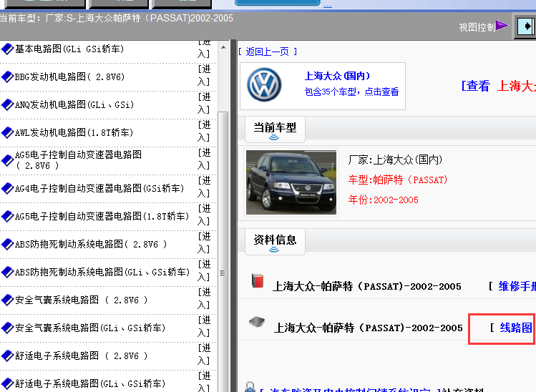Open 上海大众(国内) brand link

click(x=337, y=76)
